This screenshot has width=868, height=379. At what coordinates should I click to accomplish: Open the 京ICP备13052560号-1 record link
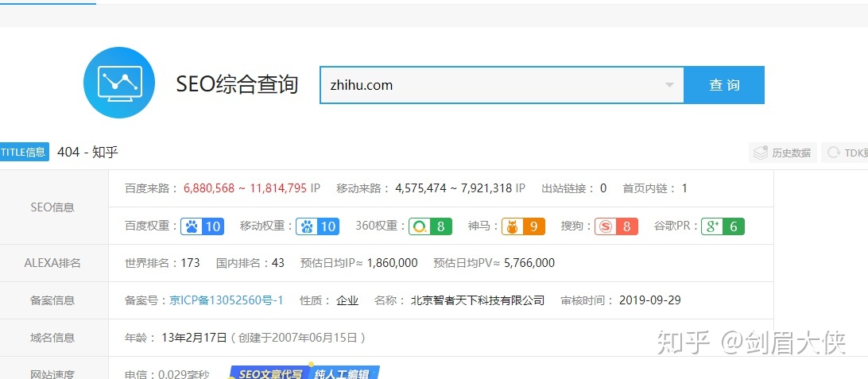click(227, 300)
